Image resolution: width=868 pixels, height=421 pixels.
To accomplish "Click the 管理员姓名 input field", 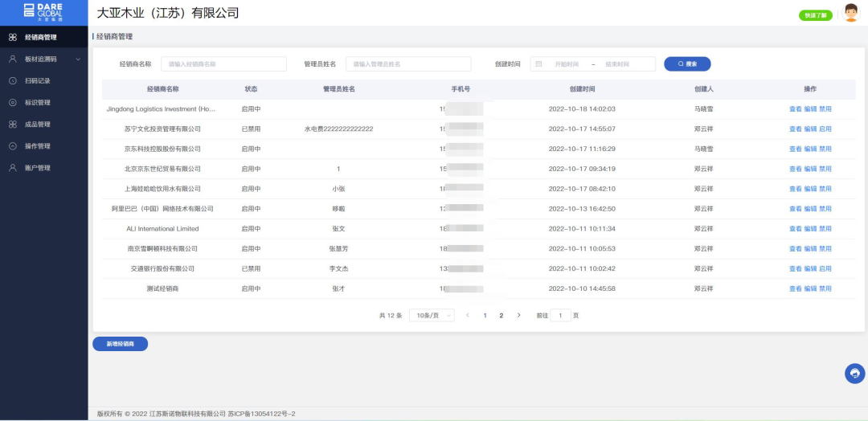I will [x=408, y=64].
